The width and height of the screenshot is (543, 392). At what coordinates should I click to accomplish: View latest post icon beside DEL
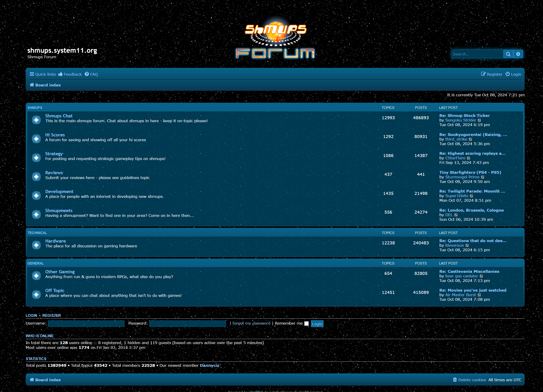click(x=456, y=215)
